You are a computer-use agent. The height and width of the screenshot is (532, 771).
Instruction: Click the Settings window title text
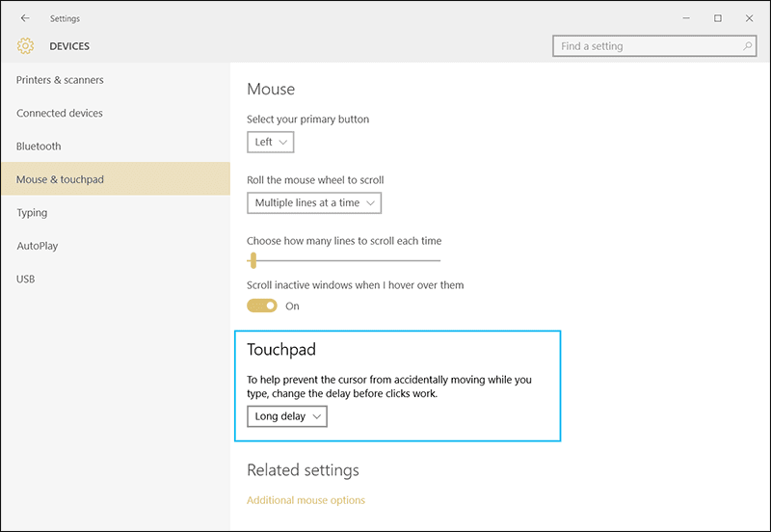coord(65,18)
